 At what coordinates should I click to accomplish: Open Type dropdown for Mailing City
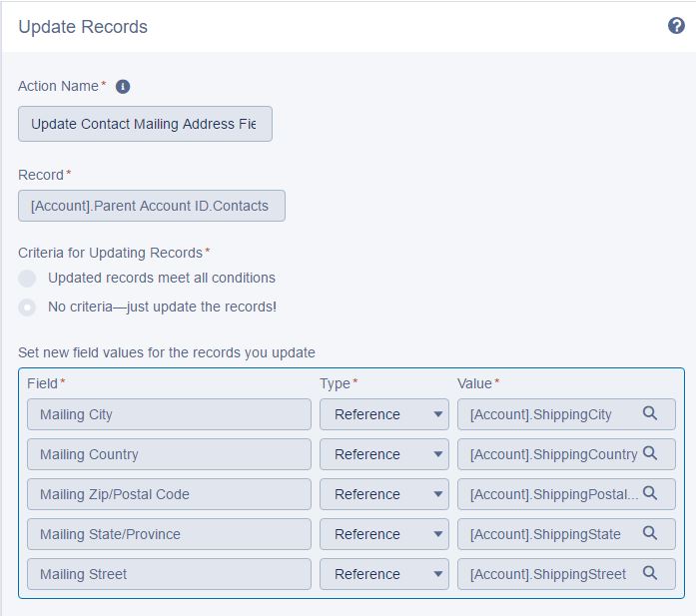coord(383,414)
